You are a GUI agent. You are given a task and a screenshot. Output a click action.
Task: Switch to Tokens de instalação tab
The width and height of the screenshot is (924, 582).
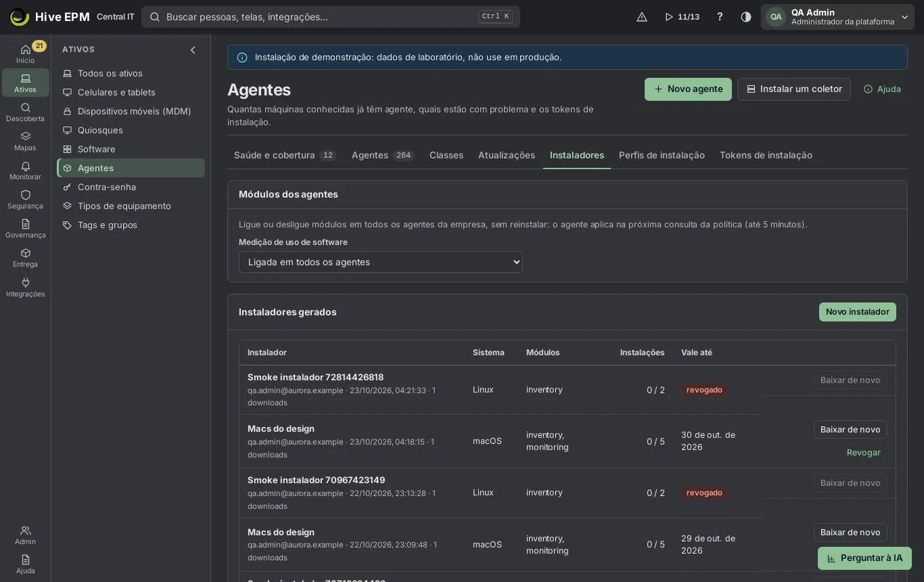pyautogui.click(x=766, y=155)
